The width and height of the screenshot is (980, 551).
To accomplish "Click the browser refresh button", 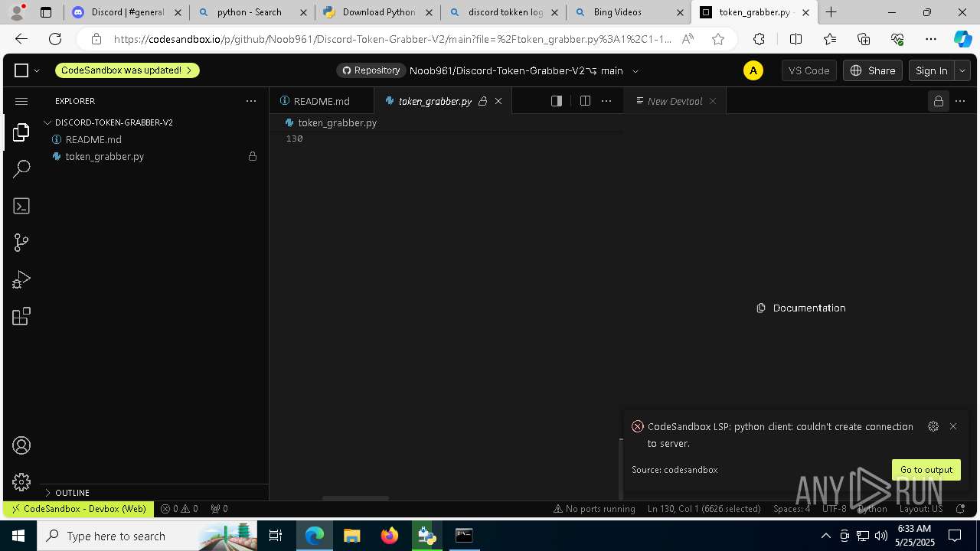I will [55, 39].
